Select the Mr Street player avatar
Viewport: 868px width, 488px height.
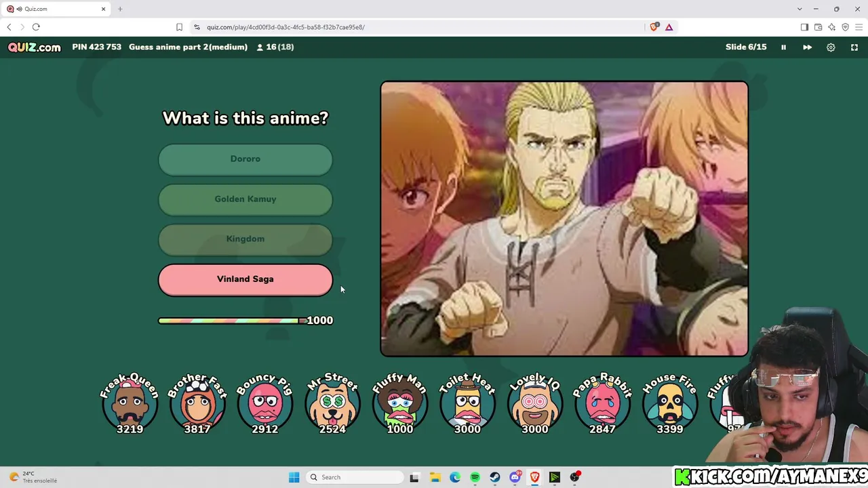point(332,403)
